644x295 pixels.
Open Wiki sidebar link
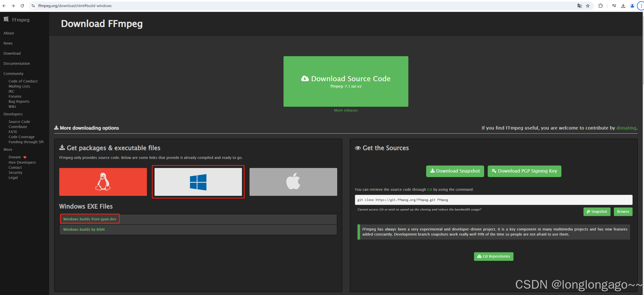[x=12, y=107]
